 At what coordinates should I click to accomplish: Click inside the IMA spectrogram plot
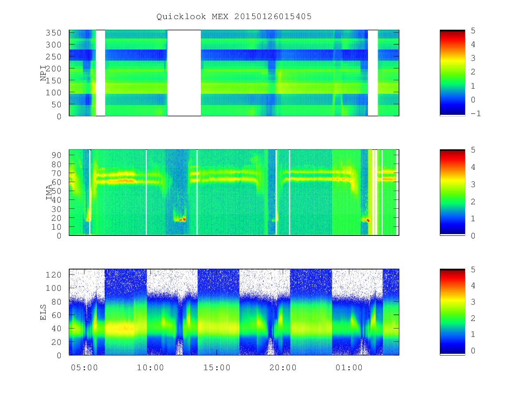[x=234, y=192]
